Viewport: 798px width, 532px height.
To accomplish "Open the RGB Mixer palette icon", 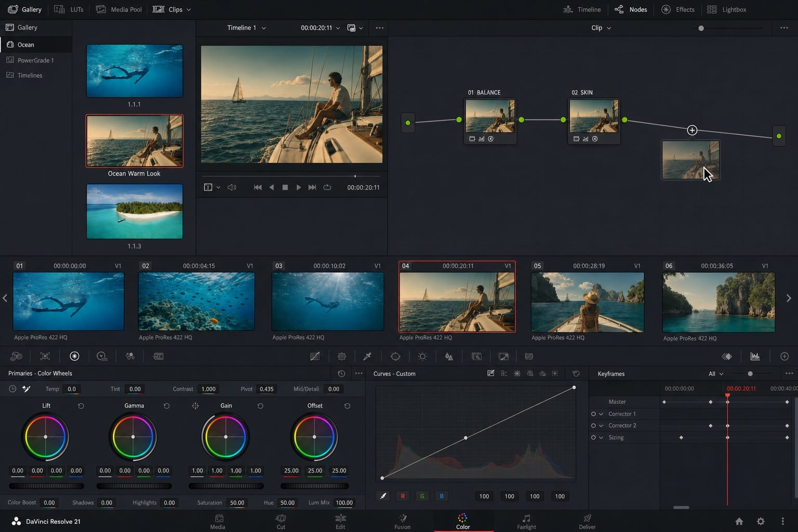I will [x=130, y=356].
